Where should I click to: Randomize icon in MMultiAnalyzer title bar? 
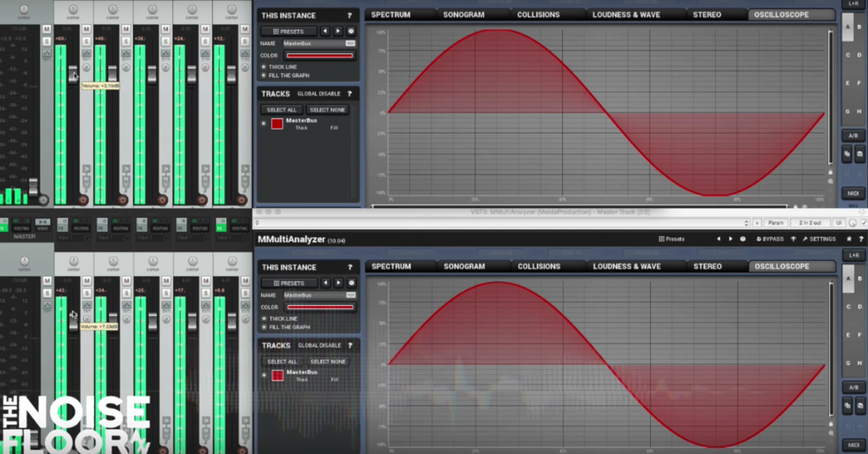tap(743, 239)
